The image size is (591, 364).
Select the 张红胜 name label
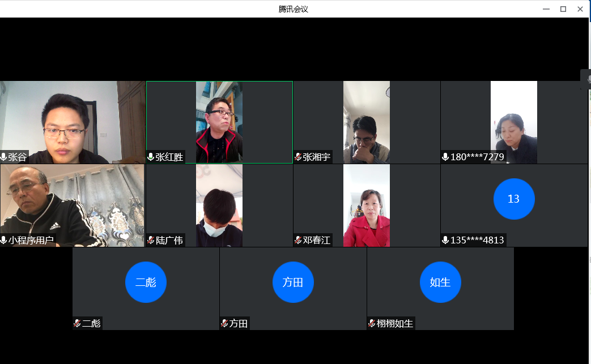point(169,157)
